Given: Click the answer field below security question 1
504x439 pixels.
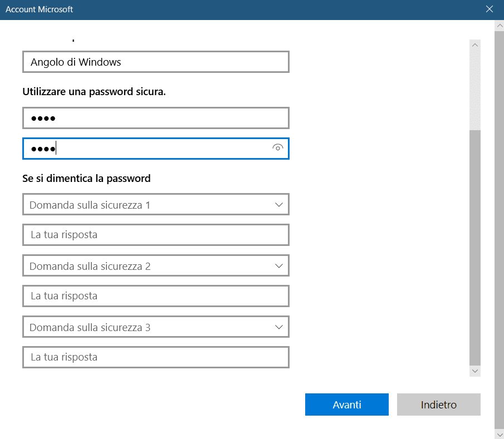Looking at the screenshot, I should [156, 235].
